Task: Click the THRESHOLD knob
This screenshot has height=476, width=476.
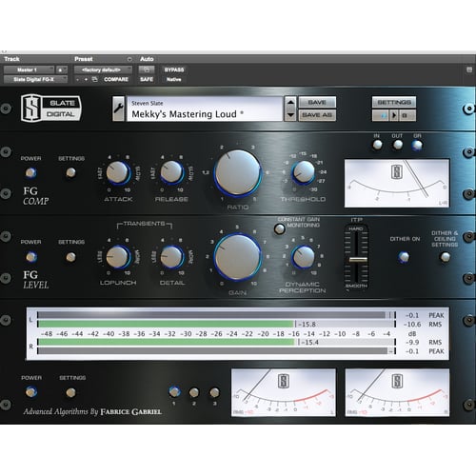Action: [304, 172]
